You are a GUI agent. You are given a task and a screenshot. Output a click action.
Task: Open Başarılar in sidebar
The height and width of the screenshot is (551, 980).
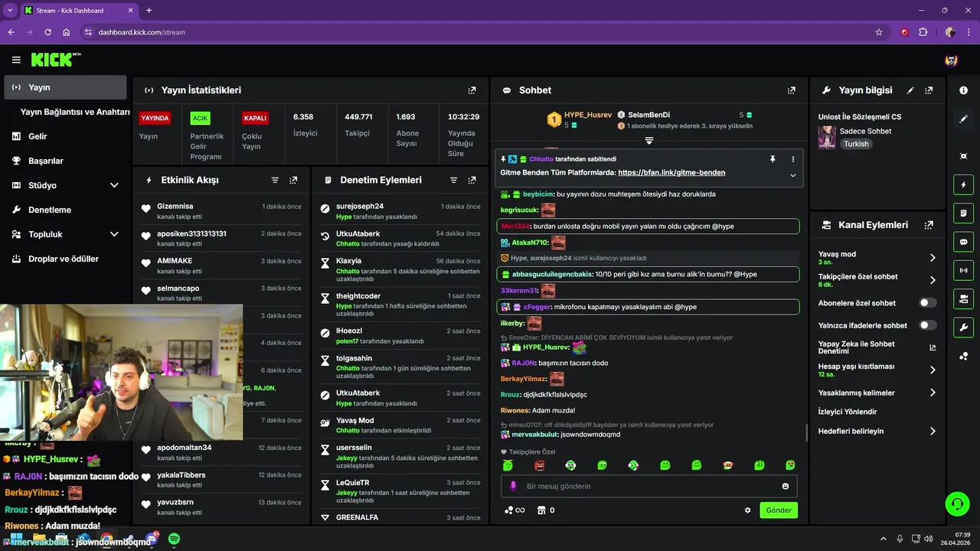point(46,161)
